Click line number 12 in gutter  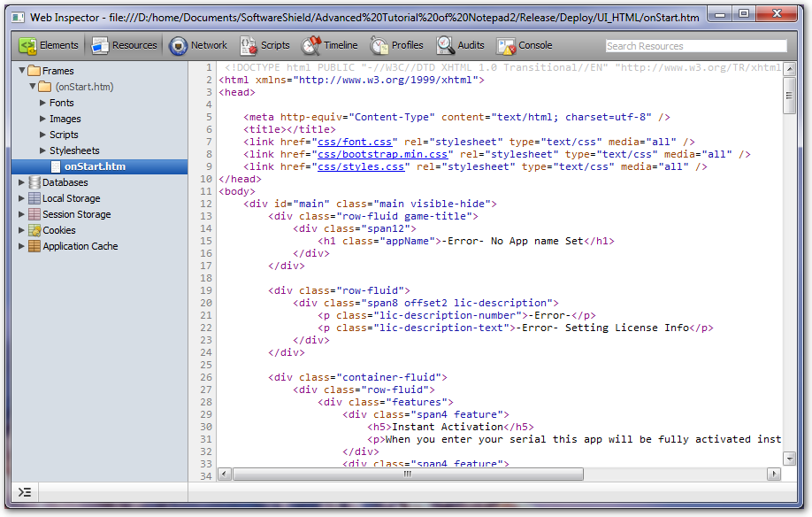(x=206, y=204)
